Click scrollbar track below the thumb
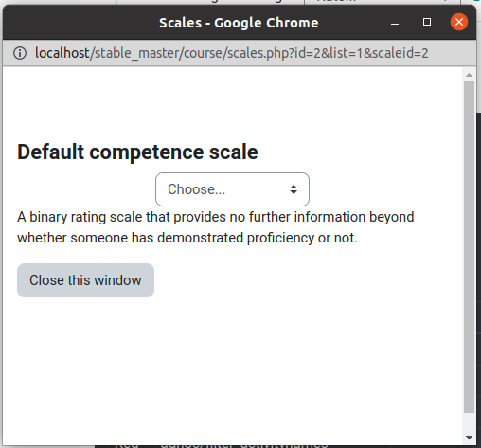481x448 pixels. [x=469, y=422]
